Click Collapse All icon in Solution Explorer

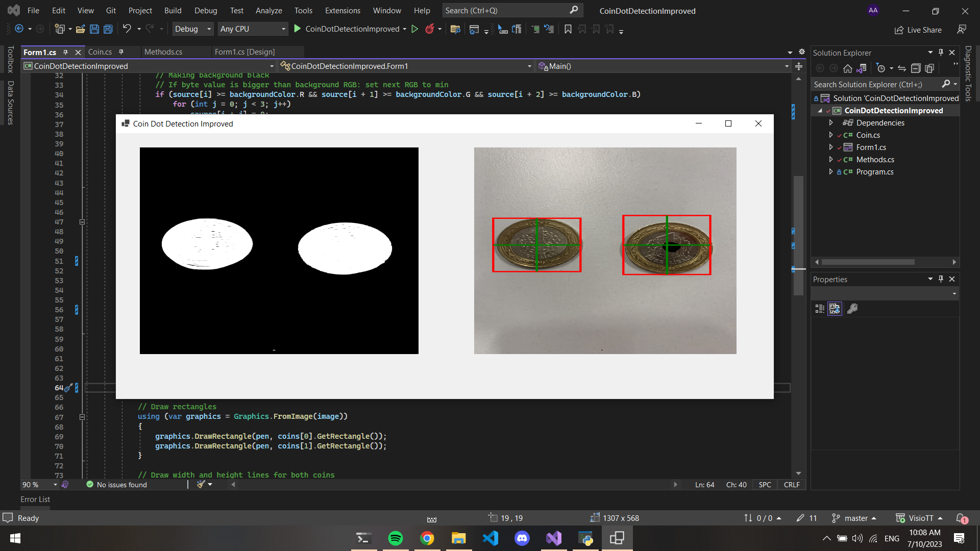tap(916, 68)
